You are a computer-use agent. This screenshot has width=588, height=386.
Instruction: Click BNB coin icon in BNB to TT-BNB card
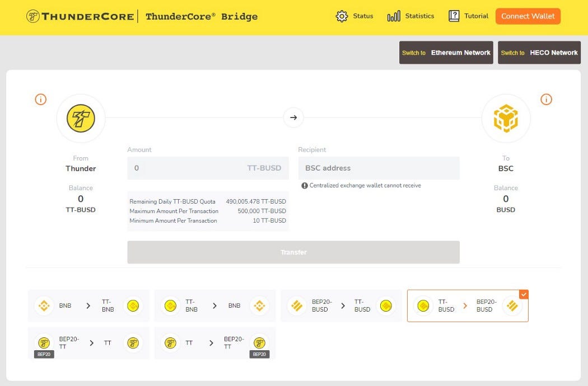click(44, 306)
